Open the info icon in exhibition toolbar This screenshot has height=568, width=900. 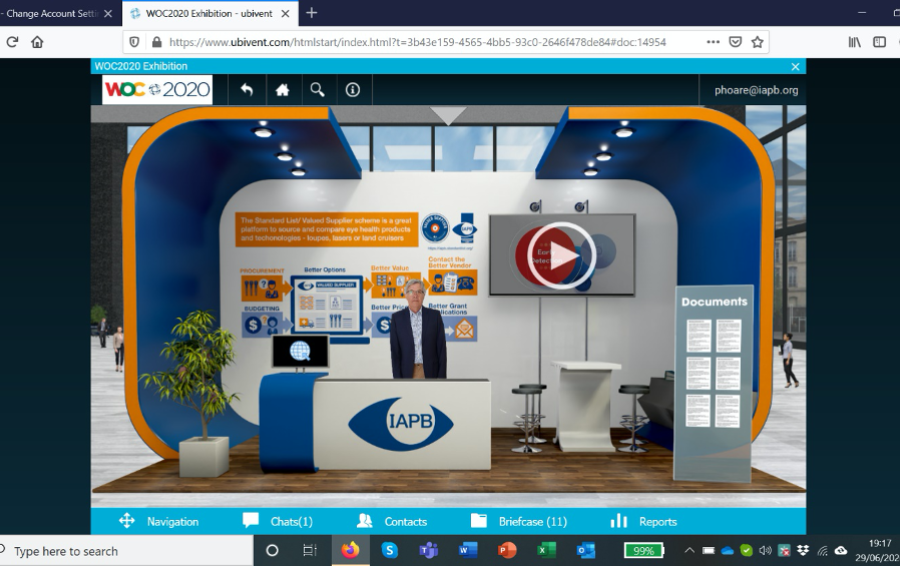tap(352, 90)
